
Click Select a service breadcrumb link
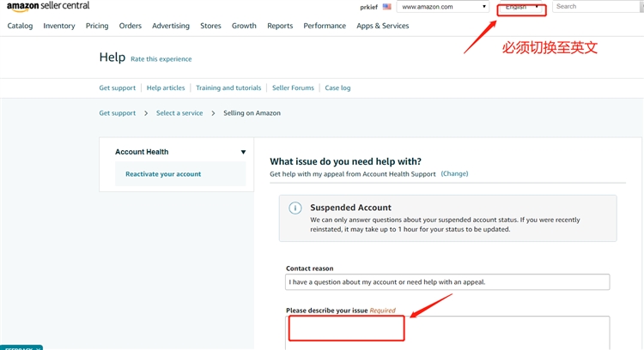[179, 113]
